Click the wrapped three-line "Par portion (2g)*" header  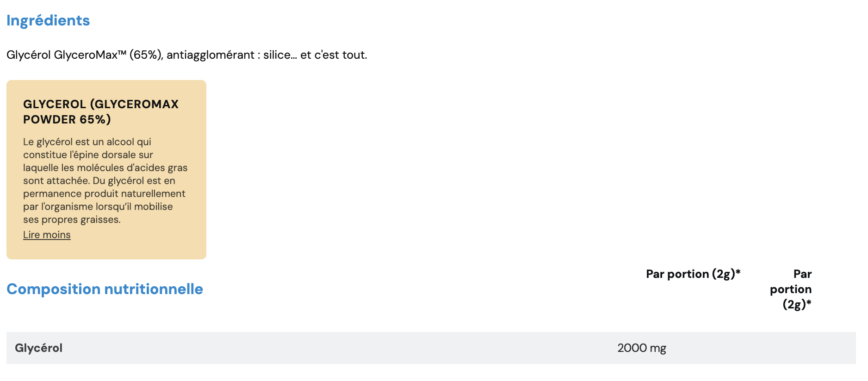tap(791, 289)
